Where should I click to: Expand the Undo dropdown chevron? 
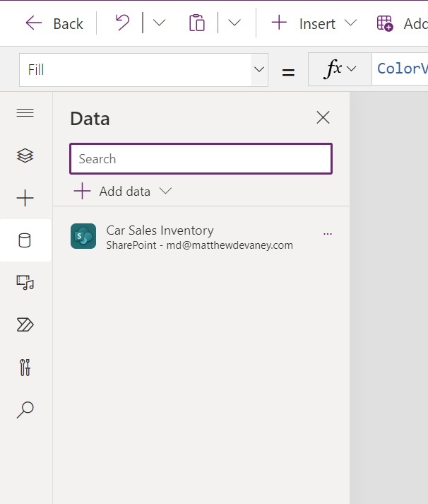click(x=160, y=23)
